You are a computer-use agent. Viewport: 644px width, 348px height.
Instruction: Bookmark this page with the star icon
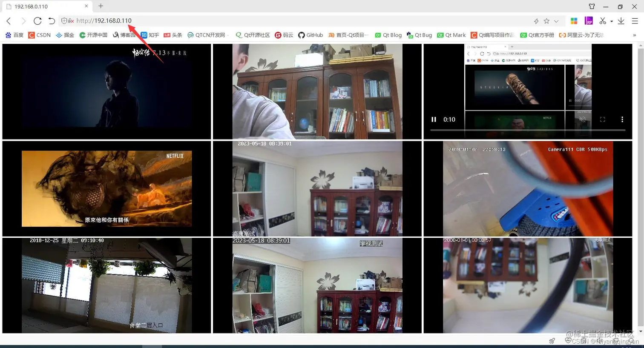[x=546, y=21]
